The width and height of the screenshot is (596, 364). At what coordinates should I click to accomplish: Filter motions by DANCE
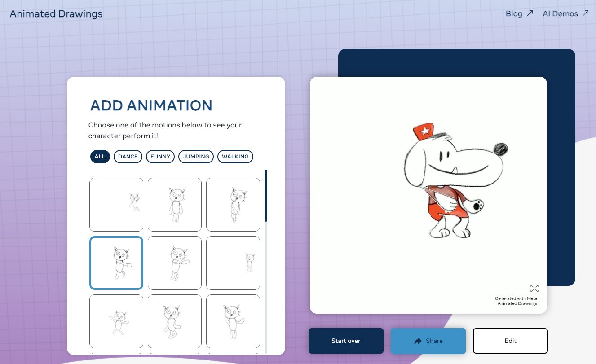128,157
